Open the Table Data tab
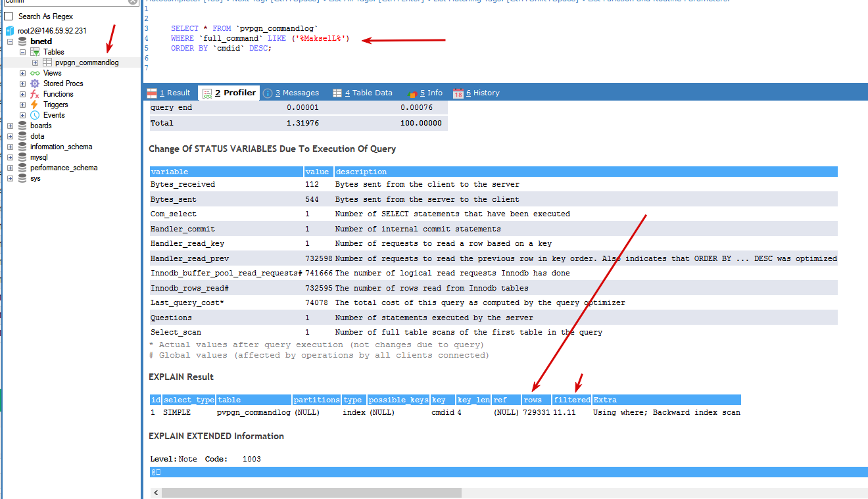The width and height of the screenshot is (868, 499). click(362, 93)
